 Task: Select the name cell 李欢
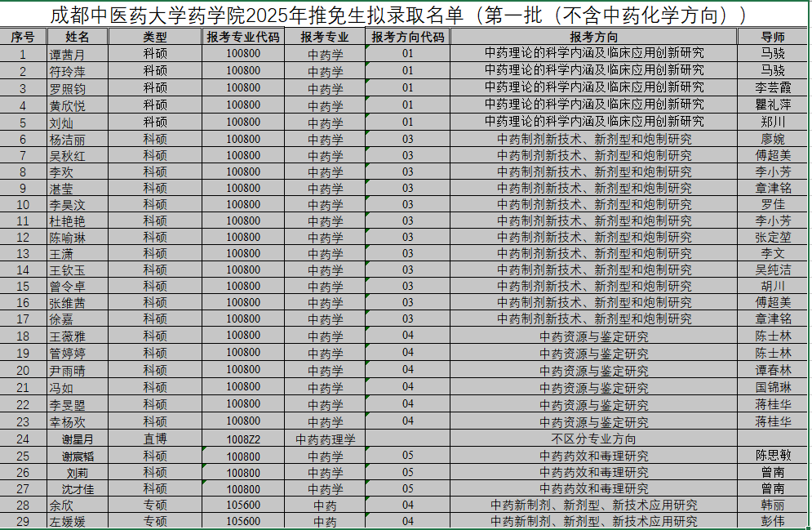[78, 171]
